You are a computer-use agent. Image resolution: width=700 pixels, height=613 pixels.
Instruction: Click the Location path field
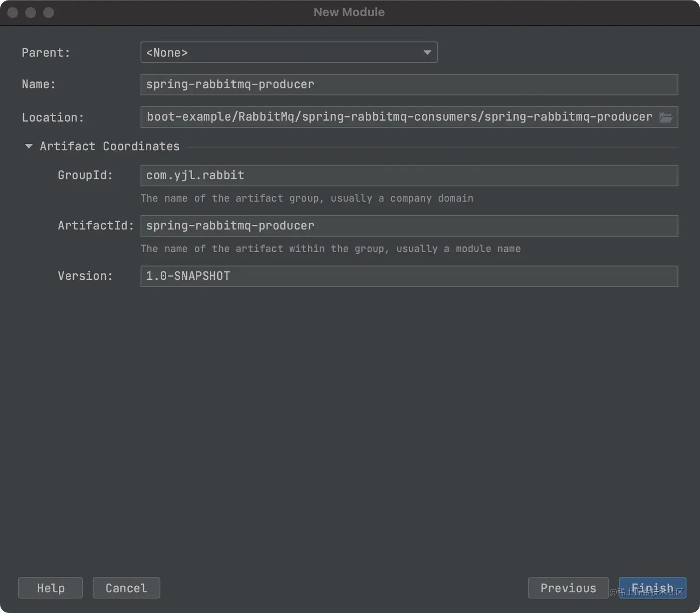click(398, 118)
